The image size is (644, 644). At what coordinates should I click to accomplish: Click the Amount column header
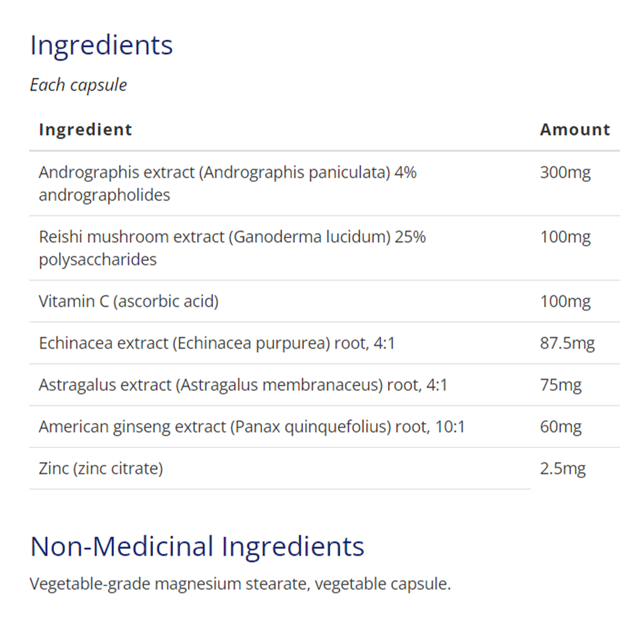click(575, 129)
